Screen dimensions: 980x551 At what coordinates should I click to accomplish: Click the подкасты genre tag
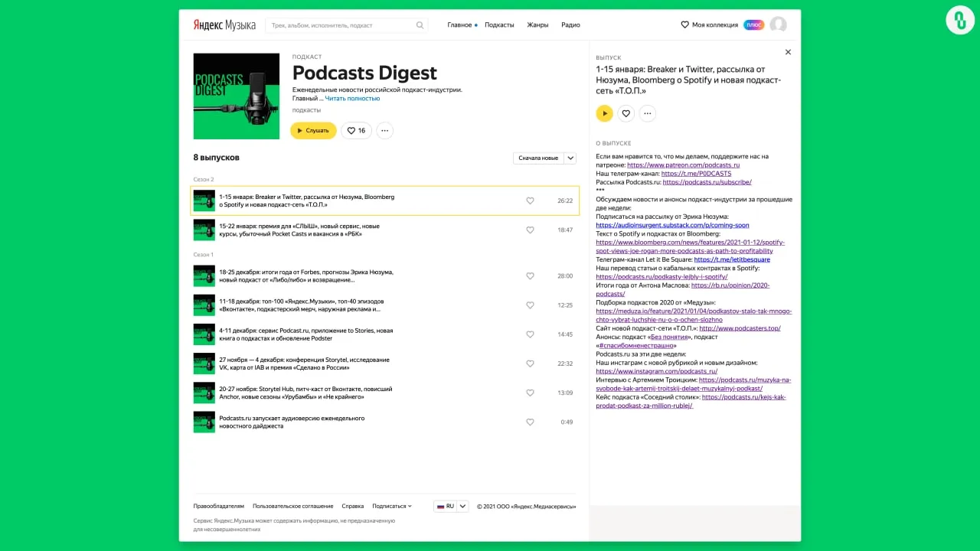[x=306, y=110]
